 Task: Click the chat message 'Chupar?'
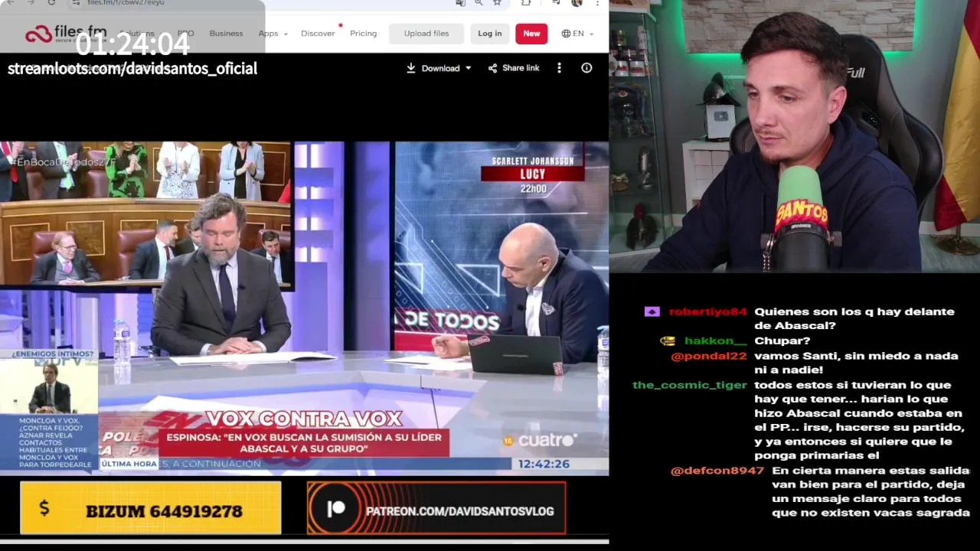click(x=782, y=341)
